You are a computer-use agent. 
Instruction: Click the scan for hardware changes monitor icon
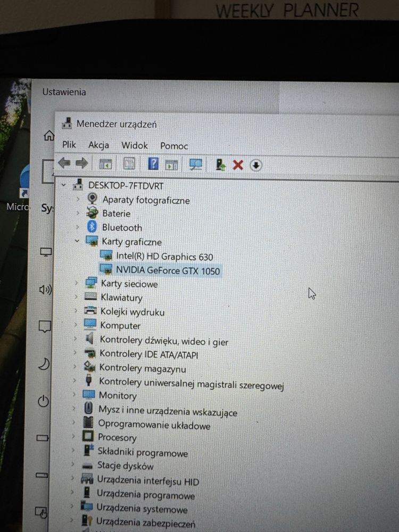[196, 165]
